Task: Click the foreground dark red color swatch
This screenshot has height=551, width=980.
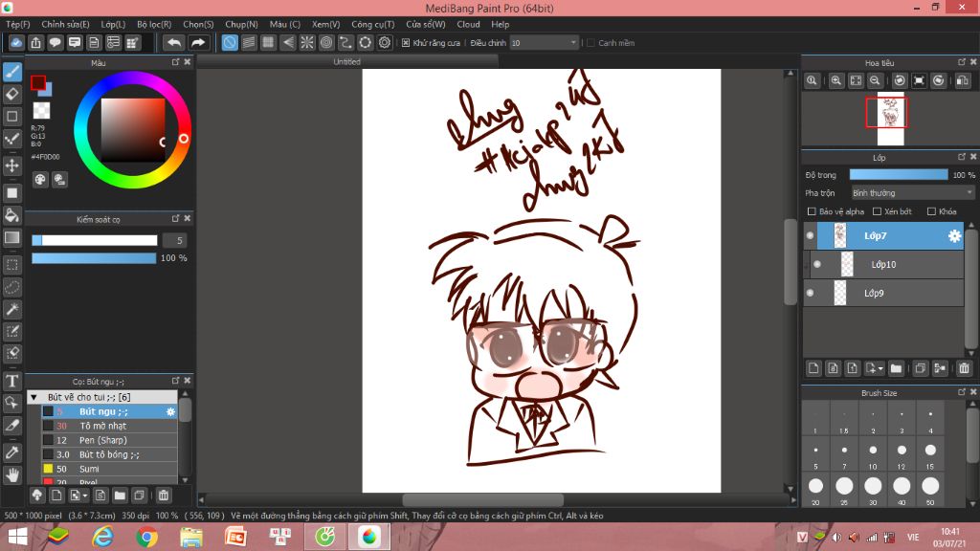Action: 37,82
